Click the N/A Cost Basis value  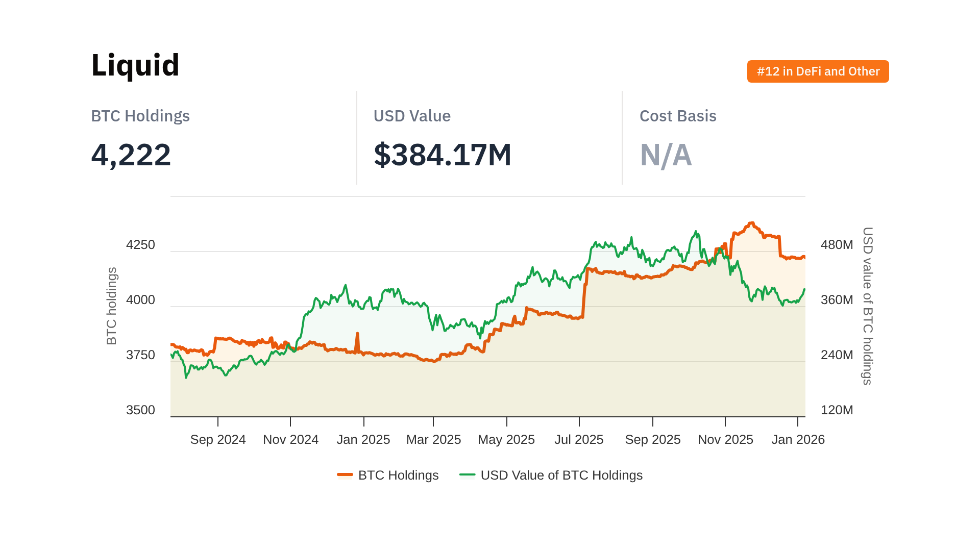pyautogui.click(x=666, y=155)
